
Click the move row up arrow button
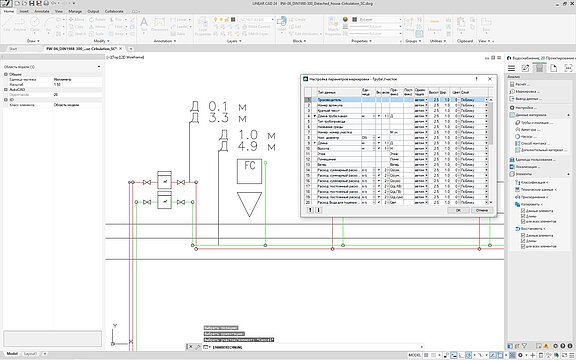(310, 210)
